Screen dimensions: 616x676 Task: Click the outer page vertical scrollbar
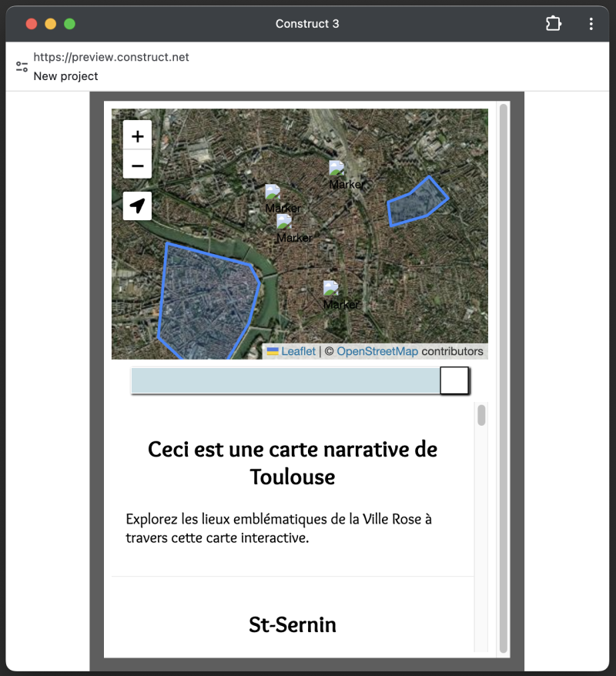coord(503,379)
